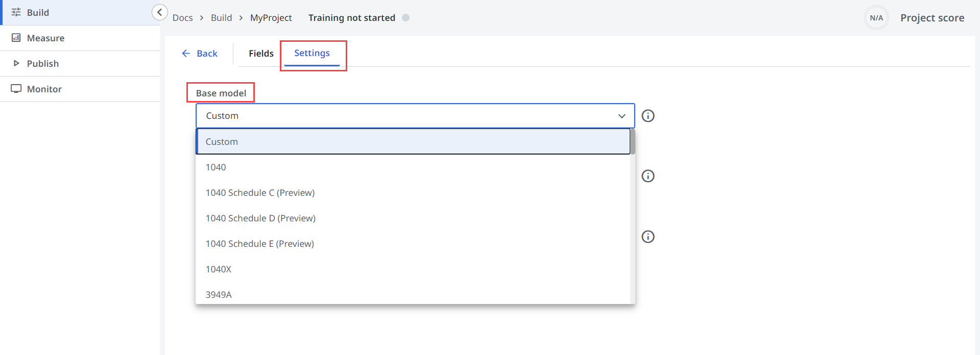980x355 pixels.
Task: Pick the 1040X base model option
Action: pyautogui.click(x=219, y=269)
